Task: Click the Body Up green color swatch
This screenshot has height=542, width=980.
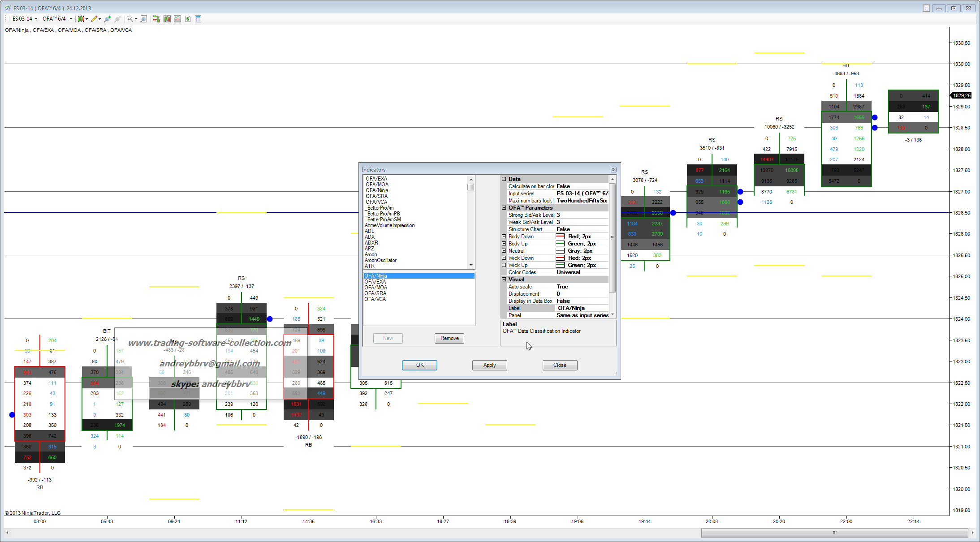Action: (x=560, y=244)
